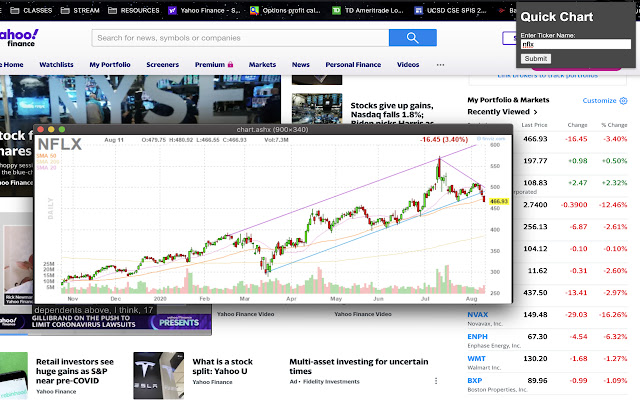Click the Premium lock icon
Screen dimensions: 640x400
tap(230, 64)
